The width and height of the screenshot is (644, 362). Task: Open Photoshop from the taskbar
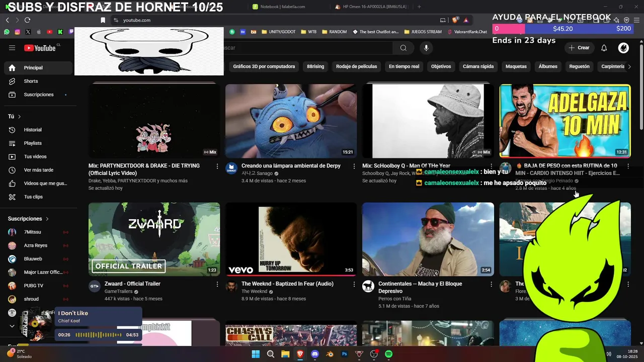(345, 354)
